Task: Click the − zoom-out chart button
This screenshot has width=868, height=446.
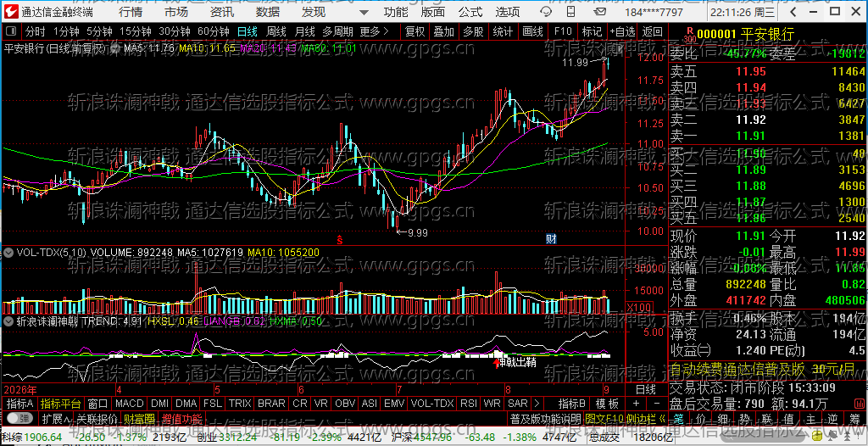Action: click(x=657, y=404)
